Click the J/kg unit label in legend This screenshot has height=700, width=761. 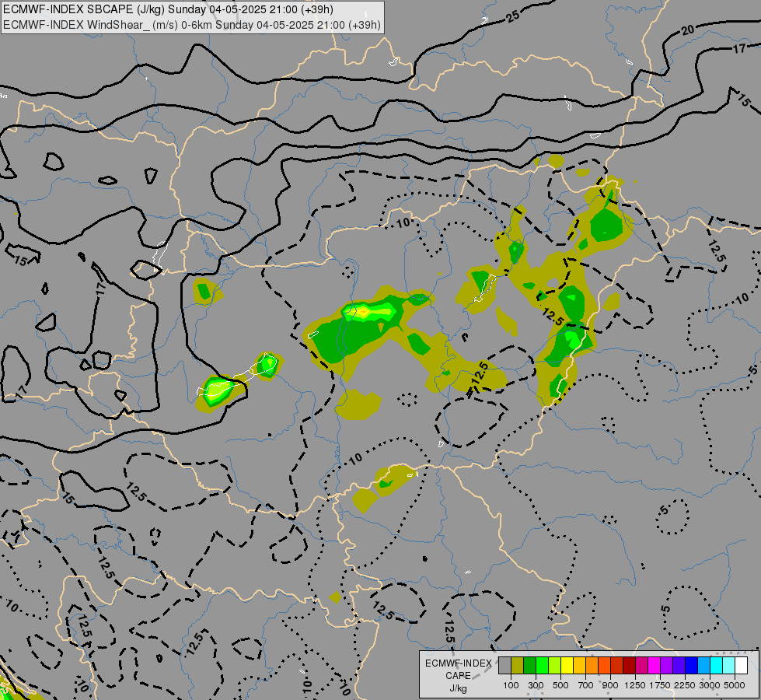tap(459, 688)
